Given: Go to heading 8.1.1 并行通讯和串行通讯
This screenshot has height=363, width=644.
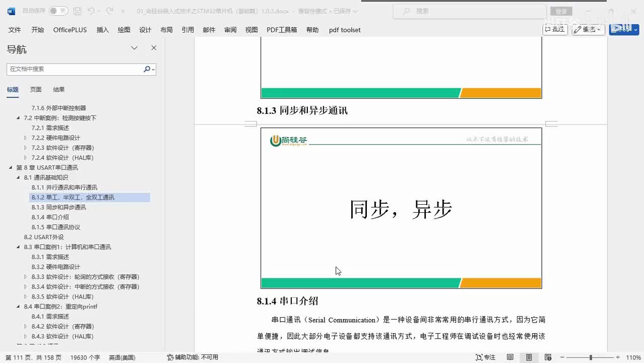Looking at the screenshot, I should (x=65, y=188).
